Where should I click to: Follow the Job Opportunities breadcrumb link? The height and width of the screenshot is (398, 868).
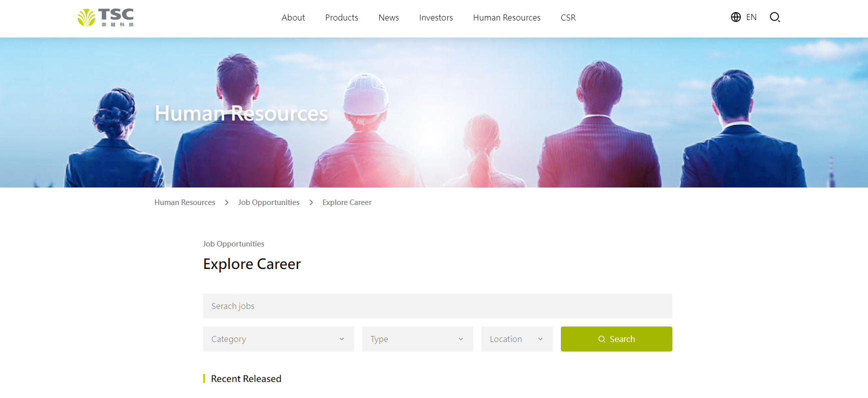click(269, 202)
